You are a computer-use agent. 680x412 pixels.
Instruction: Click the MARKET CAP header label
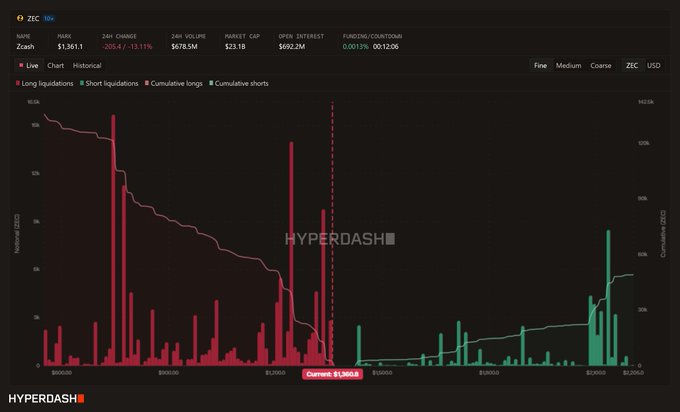[242, 36]
